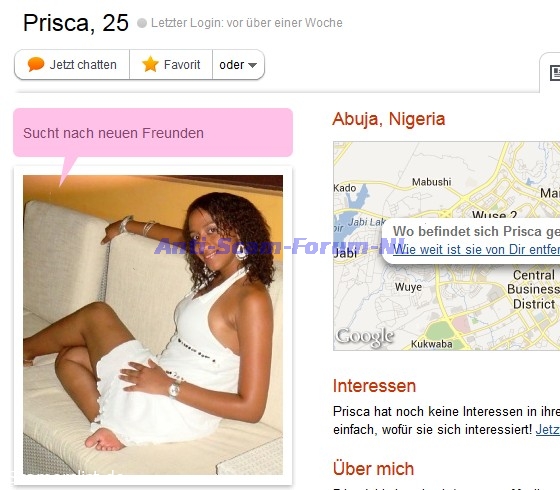Click Central Business District on map
Viewport: 560px width, 490px height.
pos(534,289)
